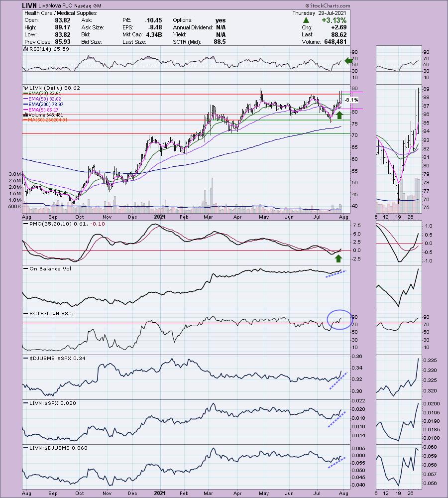Click the Options value 'yes'
Viewport: 448px width, 498px height.
tap(221, 20)
